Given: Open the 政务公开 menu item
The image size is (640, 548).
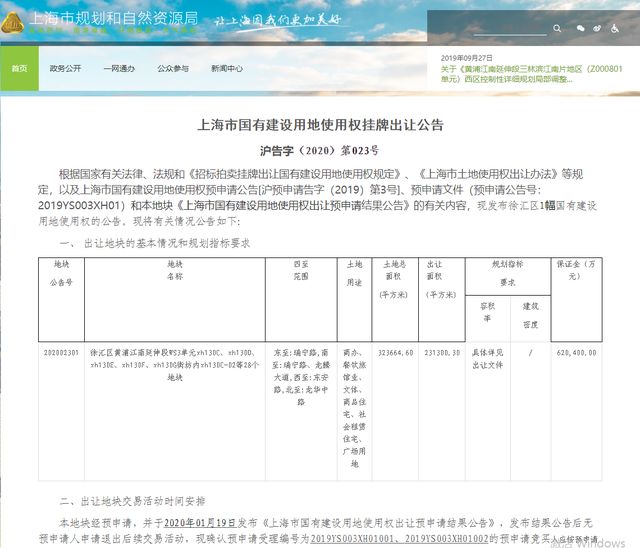Looking at the screenshot, I should [65, 68].
